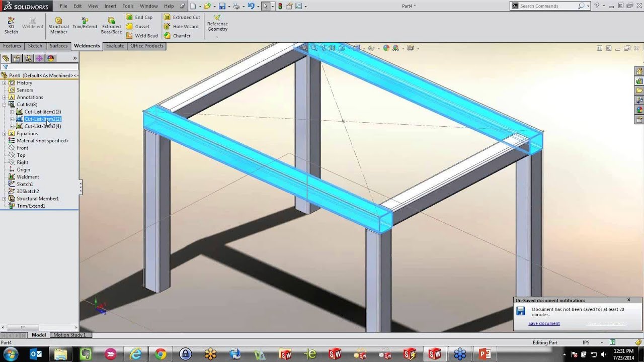
Task: Expand more manager tabs chevron
Action: point(75,58)
